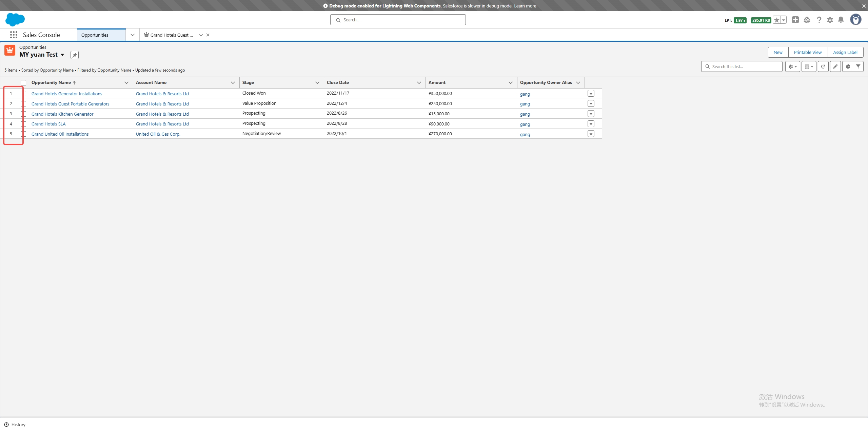Select the Grand United Oil Installations checkbox
Screen dimensions: 868x431
23,134
